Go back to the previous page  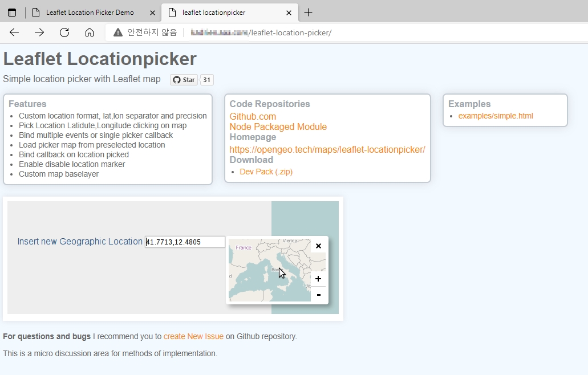tap(14, 32)
